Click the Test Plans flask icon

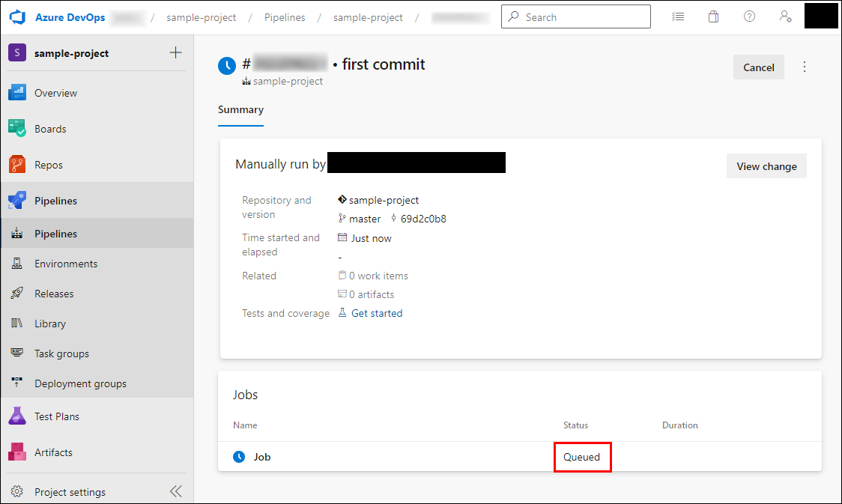(17, 416)
